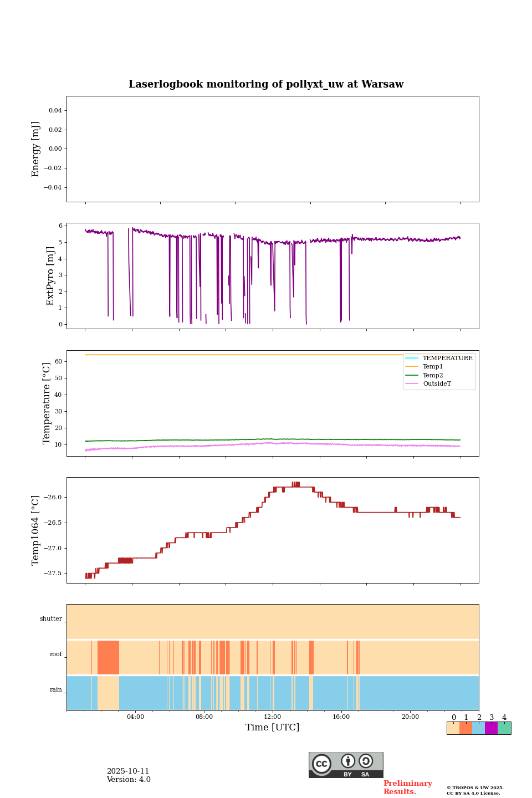Click the BY attribution person icon
The image size is (532, 798).
point(348,761)
